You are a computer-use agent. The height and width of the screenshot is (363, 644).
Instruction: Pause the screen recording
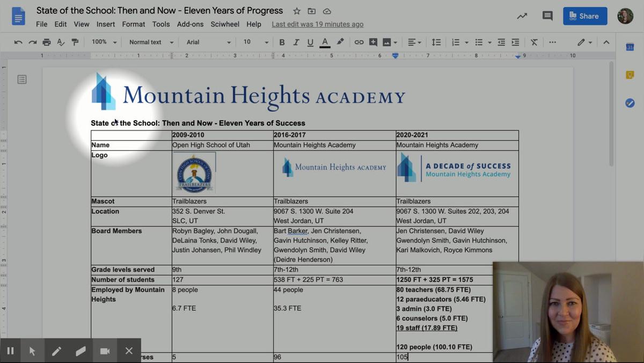tap(10, 351)
